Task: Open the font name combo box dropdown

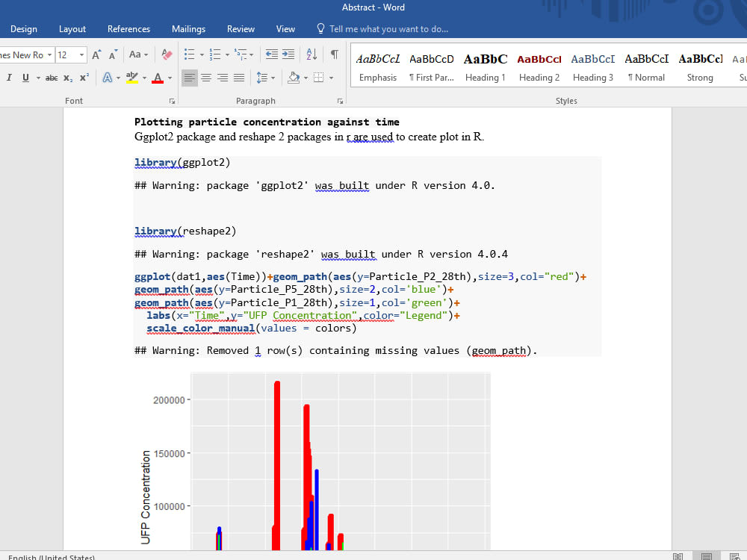Action: coord(49,55)
